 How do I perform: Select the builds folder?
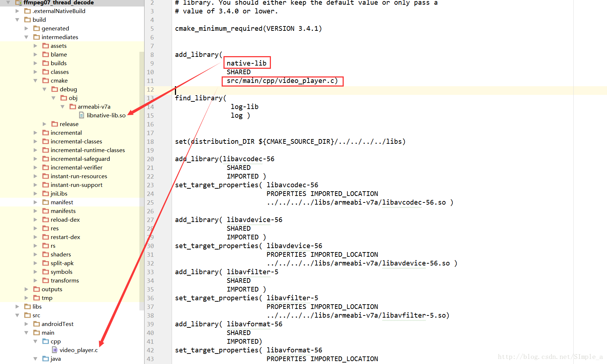coord(58,63)
